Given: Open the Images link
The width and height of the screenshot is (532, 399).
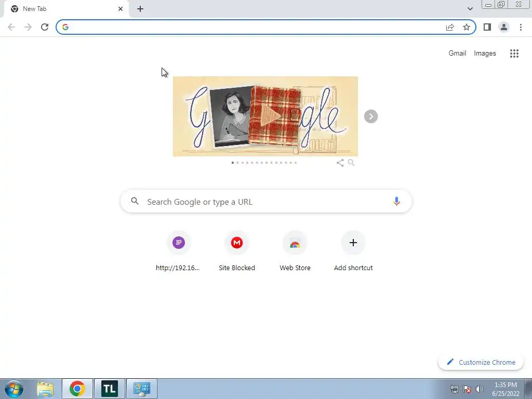Looking at the screenshot, I should point(485,54).
